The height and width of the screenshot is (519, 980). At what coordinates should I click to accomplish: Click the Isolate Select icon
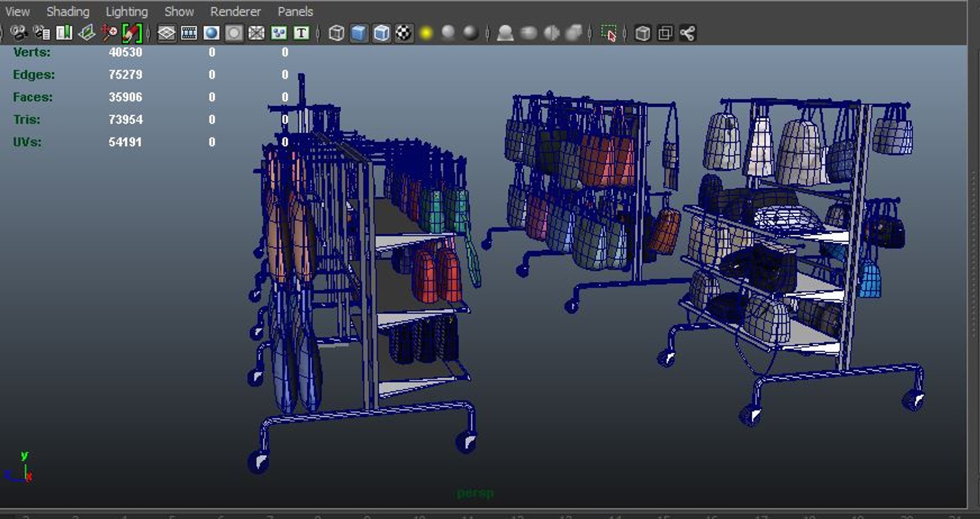coord(608,33)
